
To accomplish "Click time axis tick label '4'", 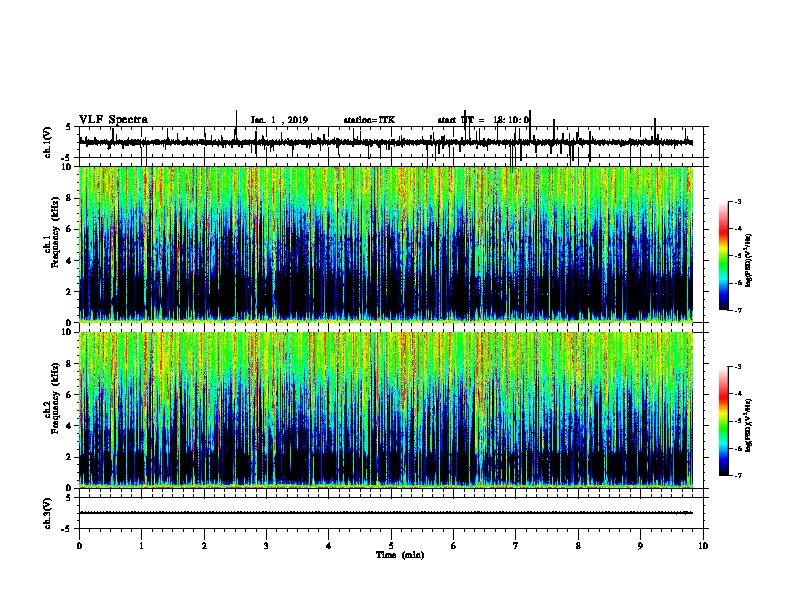I will 329,546.
